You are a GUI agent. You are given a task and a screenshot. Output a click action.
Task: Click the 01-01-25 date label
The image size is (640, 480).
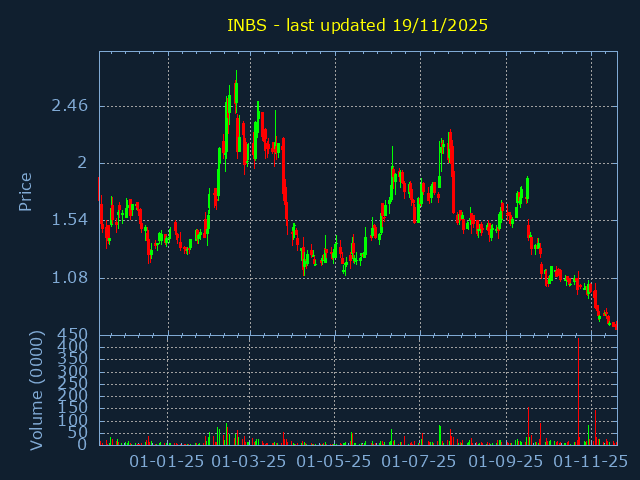tap(168, 461)
